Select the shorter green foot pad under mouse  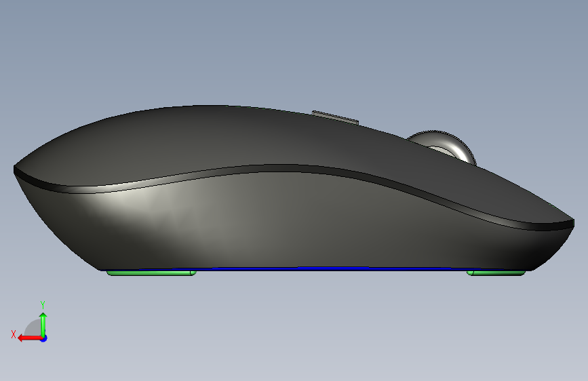tap(496, 273)
